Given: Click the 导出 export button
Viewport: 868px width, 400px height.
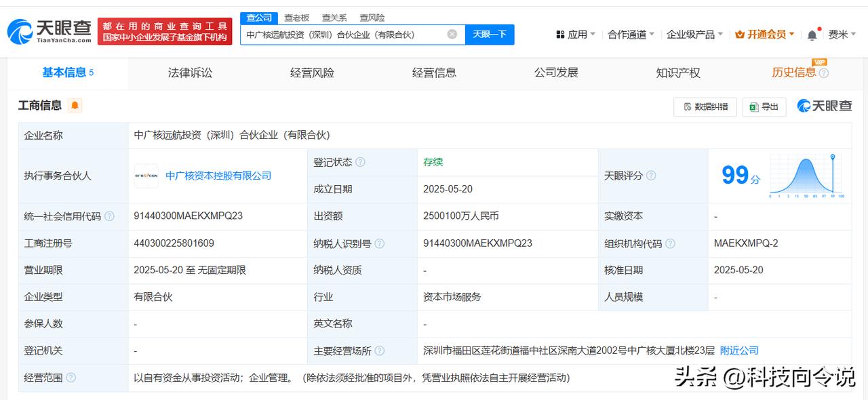Looking at the screenshot, I should coord(764,106).
